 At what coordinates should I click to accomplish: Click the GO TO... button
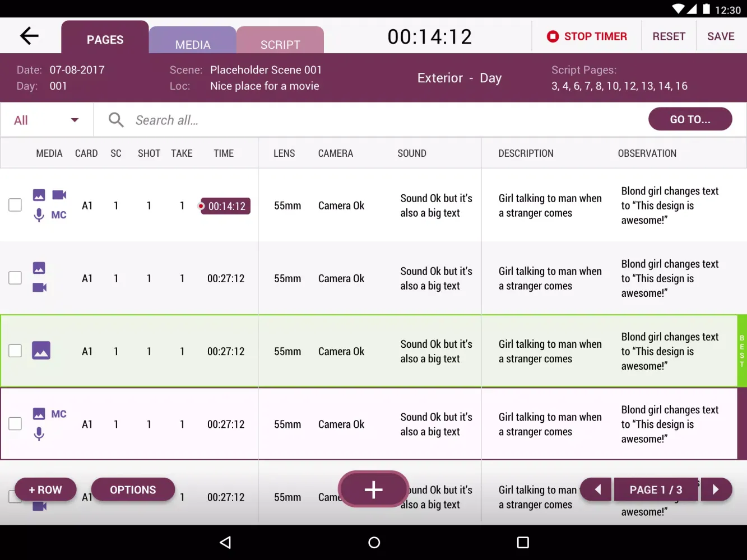tap(690, 119)
